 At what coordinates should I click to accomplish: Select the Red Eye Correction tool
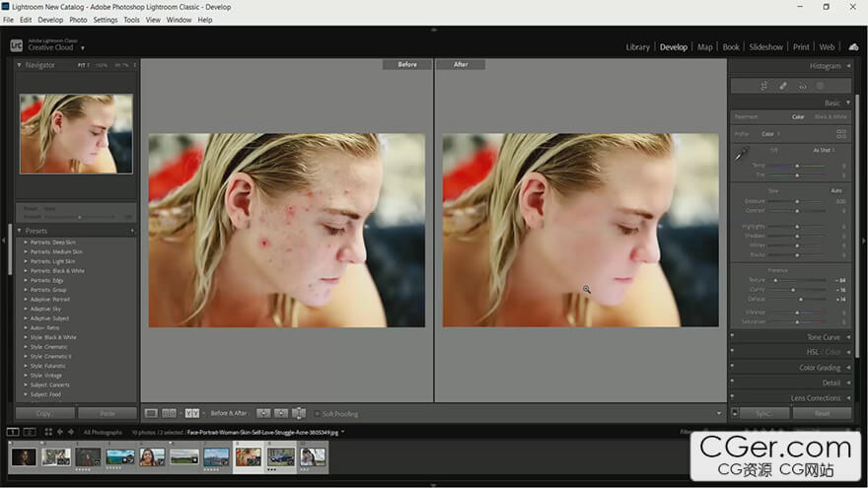click(x=802, y=86)
